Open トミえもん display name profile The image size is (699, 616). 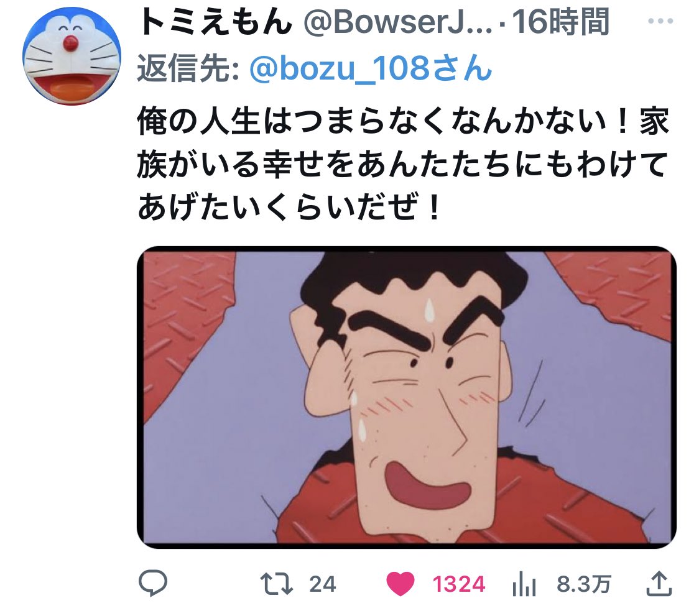click(215, 22)
